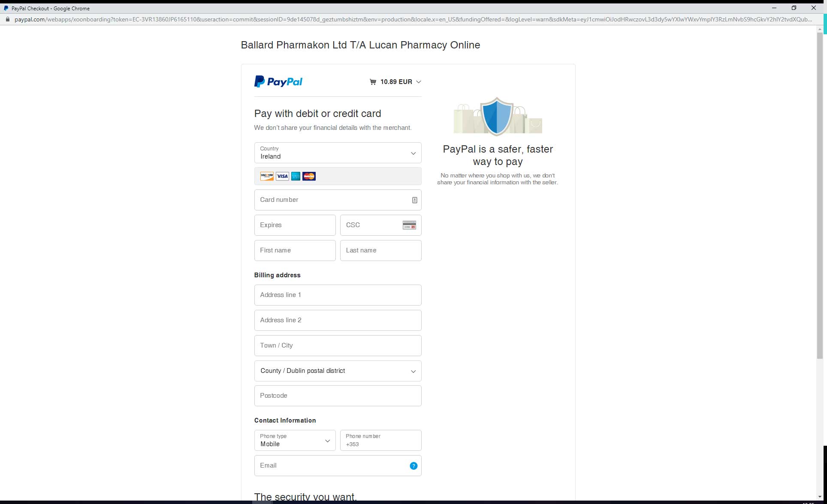Click the Visa card icon

click(282, 176)
